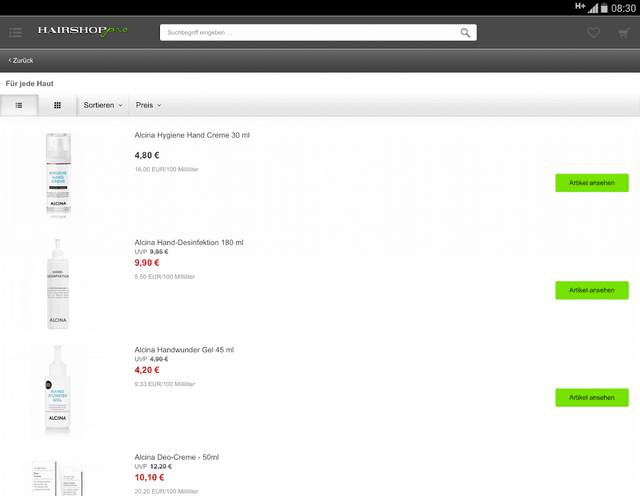Click Hand-Desinfektion bottle product image
The height and width of the screenshot is (496, 640).
(58, 284)
